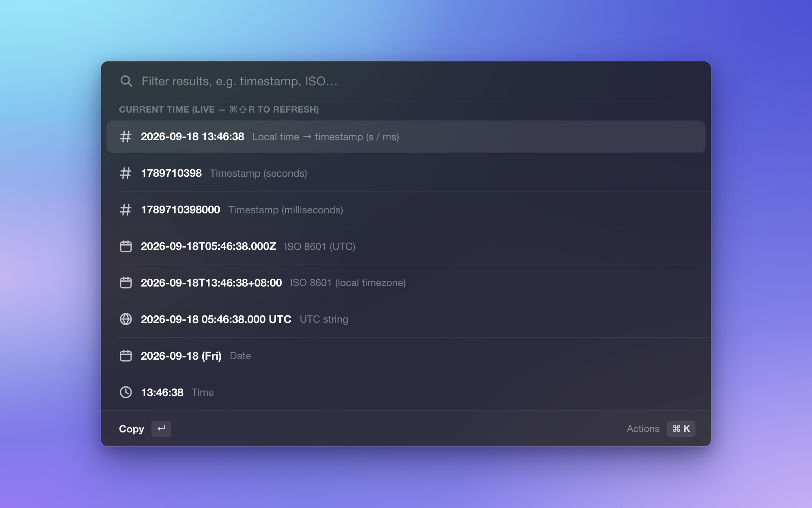Image resolution: width=812 pixels, height=508 pixels.
Task: Click the Copy action label
Action: [x=132, y=429]
